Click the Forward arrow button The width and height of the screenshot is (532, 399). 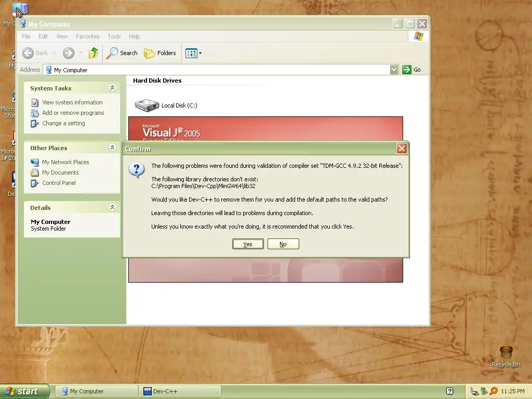coord(69,53)
